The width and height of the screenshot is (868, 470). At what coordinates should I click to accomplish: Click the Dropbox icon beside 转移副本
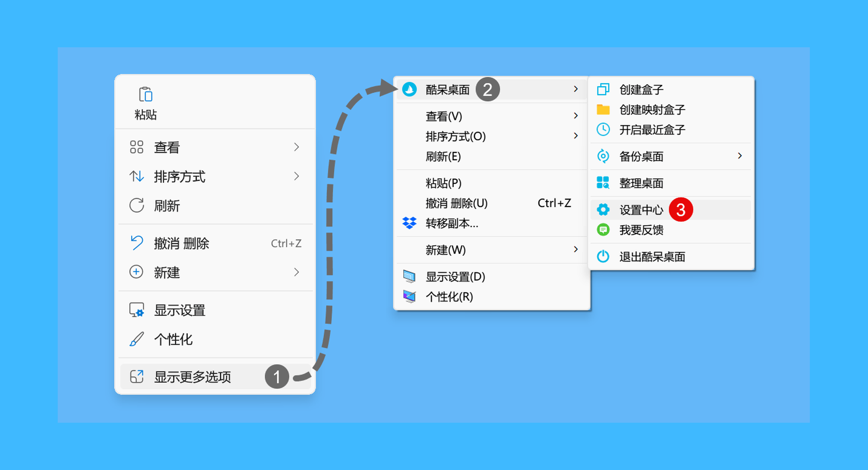(x=409, y=223)
